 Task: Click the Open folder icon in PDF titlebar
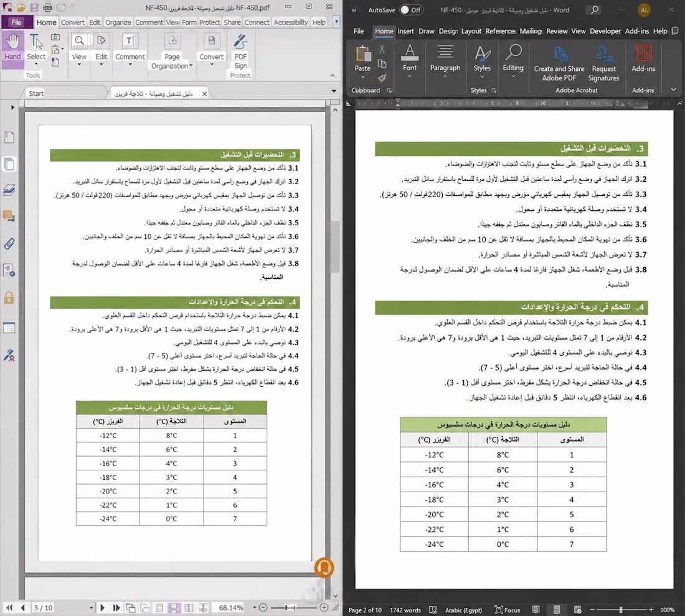[21, 7]
